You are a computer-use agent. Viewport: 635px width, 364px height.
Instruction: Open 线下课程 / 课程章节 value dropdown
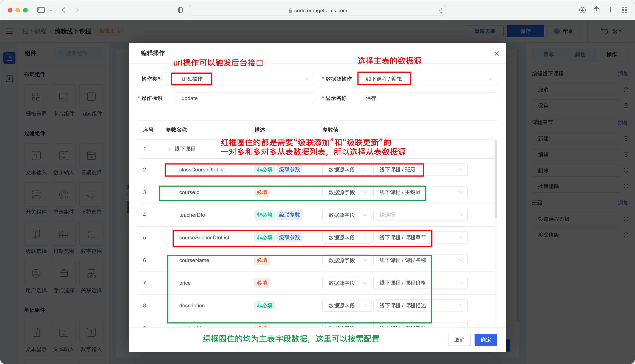(x=420, y=238)
